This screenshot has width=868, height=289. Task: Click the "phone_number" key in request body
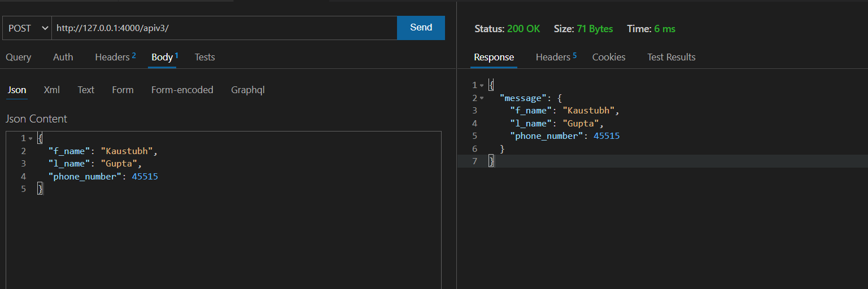(x=85, y=177)
